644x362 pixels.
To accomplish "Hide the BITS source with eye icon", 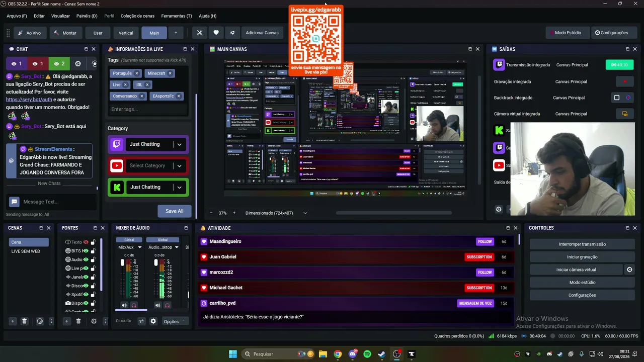I will [86, 251].
